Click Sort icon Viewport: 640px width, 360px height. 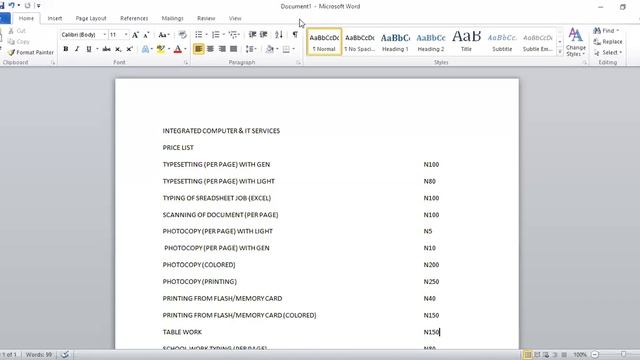(x=279, y=35)
